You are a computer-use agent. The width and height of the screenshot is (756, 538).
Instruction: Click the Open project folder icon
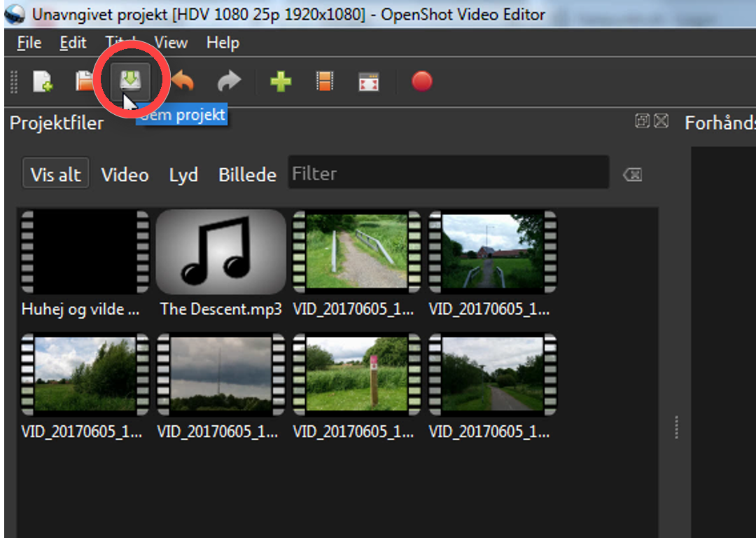pyautogui.click(x=85, y=81)
